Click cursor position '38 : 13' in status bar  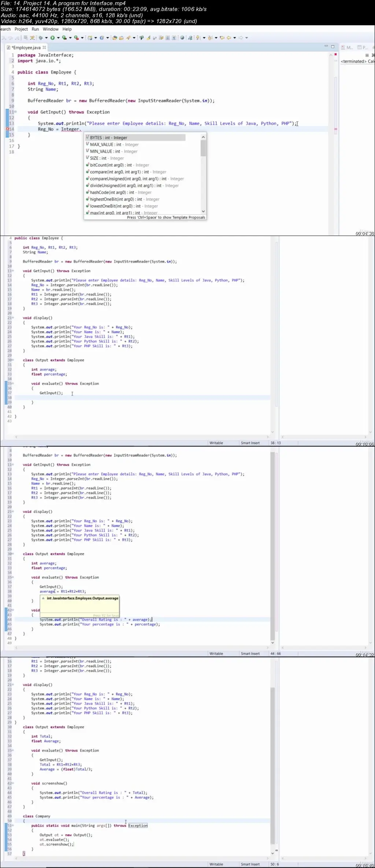coord(276,443)
